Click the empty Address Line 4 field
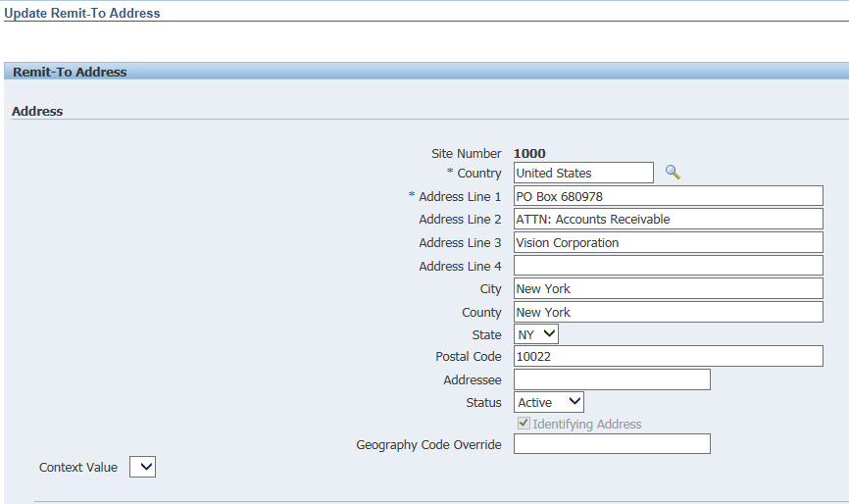Image resolution: width=849 pixels, height=504 pixels. tap(668, 266)
